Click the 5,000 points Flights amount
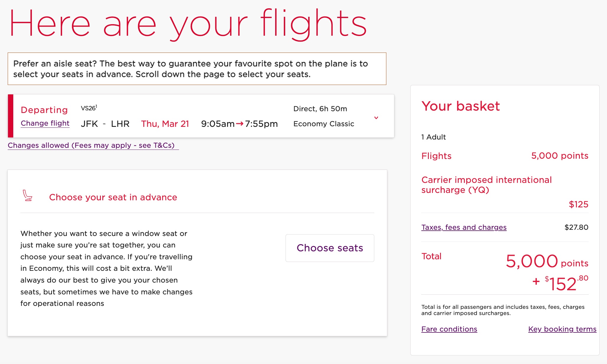607x364 pixels. click(x=559, y=156)
